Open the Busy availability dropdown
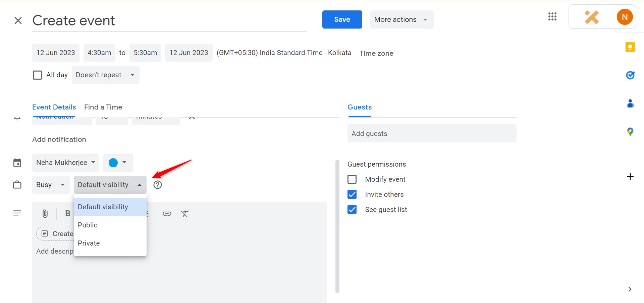 click(51, 184)
